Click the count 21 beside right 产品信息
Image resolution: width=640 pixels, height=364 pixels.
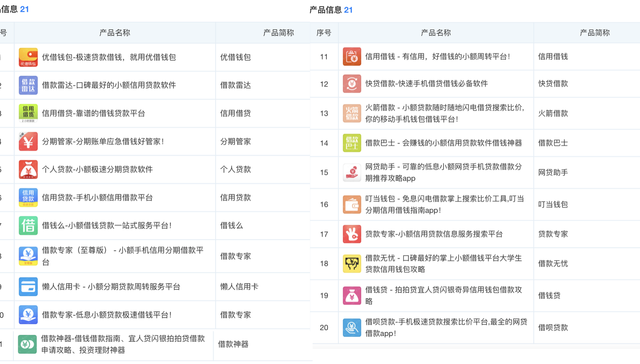[348, 10]
